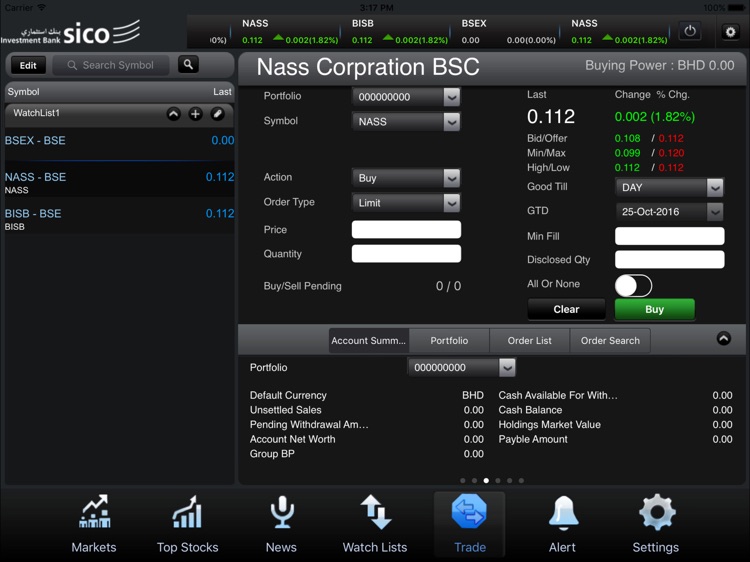Open the Alert bell

562,524
